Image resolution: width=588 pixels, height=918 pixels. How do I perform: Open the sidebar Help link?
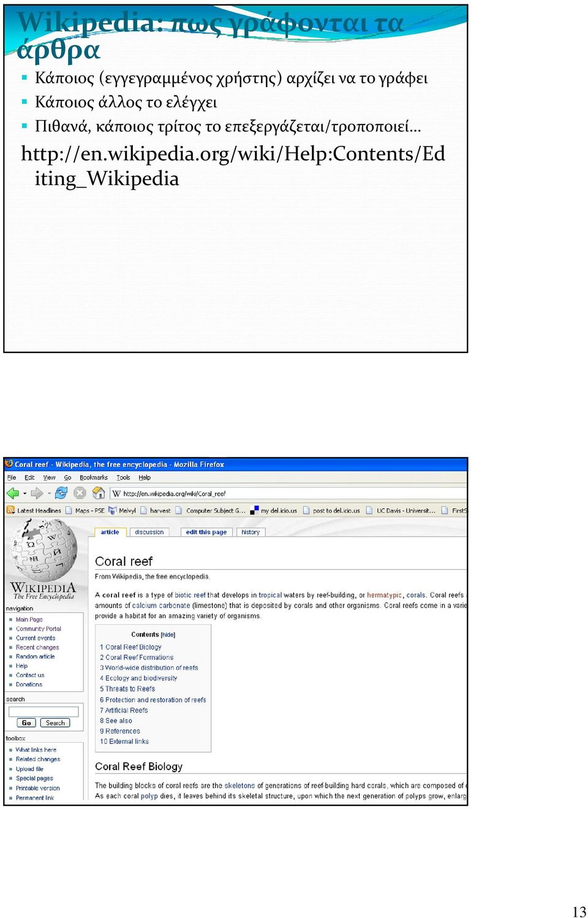pos(21,666)
